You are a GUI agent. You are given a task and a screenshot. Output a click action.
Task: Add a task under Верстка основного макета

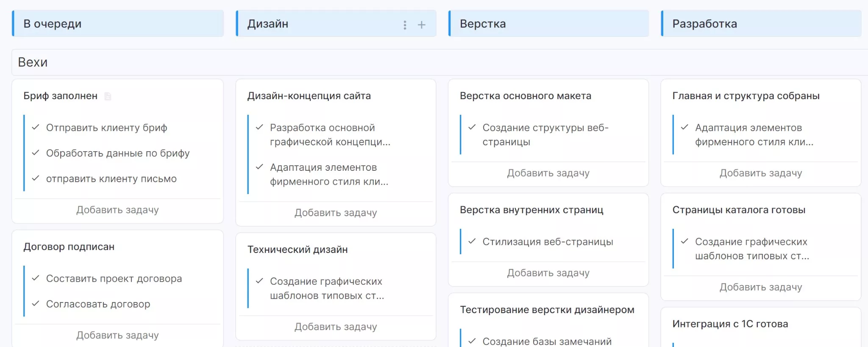[548, 173]
